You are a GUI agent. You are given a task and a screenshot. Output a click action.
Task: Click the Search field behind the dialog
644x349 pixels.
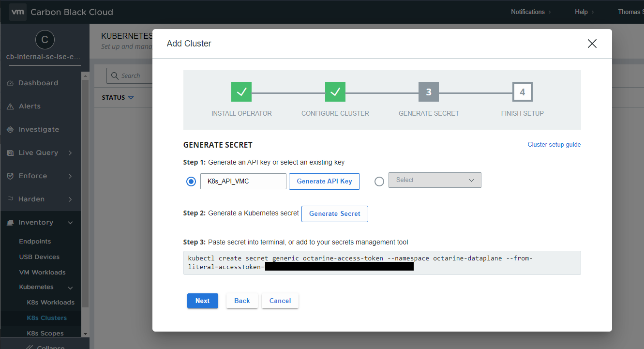pyautogui.click(x=131, y=76)
